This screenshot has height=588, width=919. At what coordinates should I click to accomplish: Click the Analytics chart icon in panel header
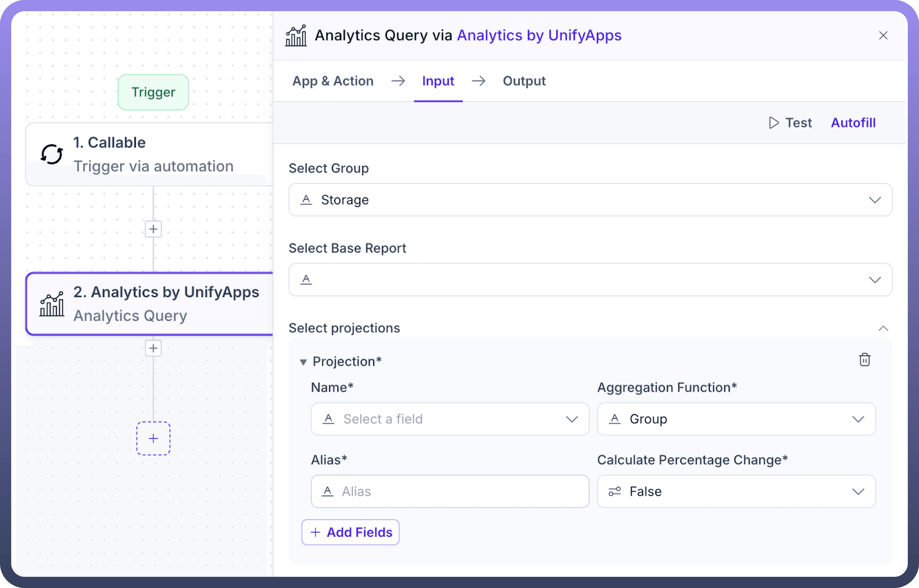tap(296, 36)
